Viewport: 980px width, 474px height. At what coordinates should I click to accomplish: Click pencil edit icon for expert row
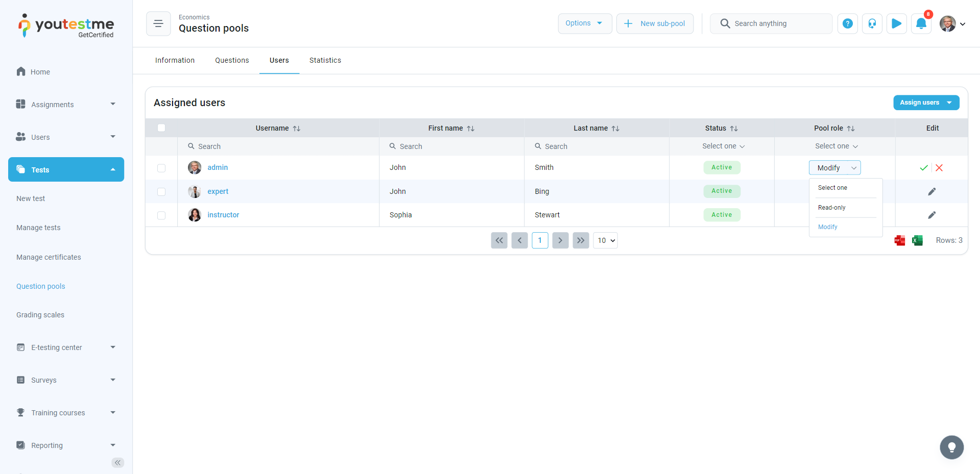(x=931, y=191)
